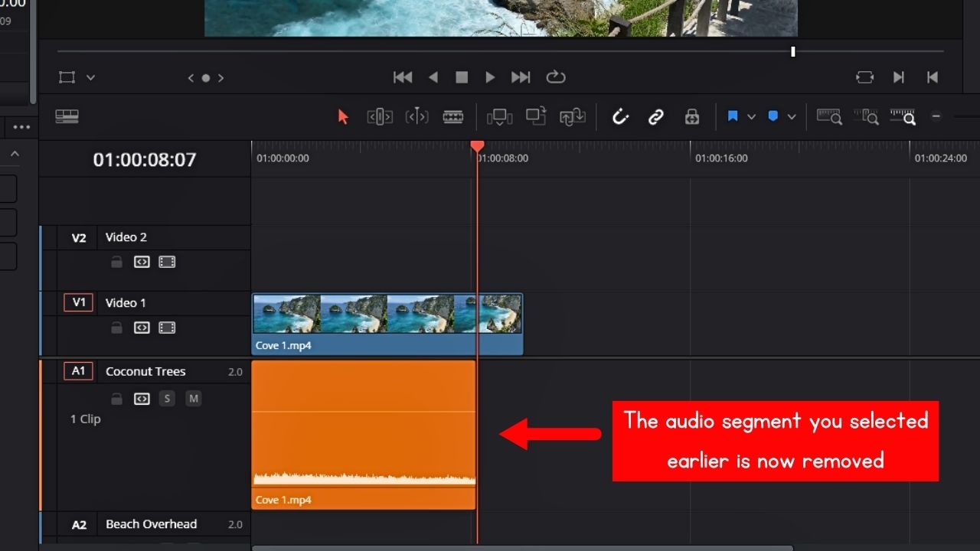
Task: Toggle snapping with the magnet icon
Action: pos(620,116)
